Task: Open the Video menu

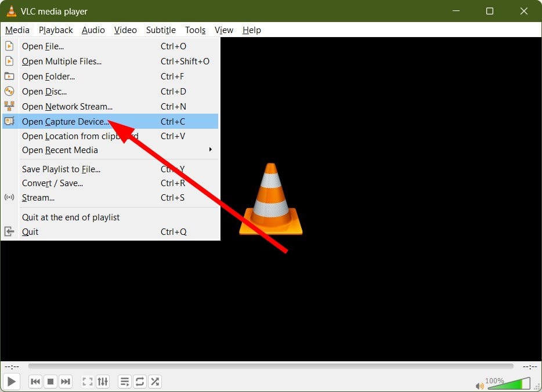Action: (x=125, y=30)
